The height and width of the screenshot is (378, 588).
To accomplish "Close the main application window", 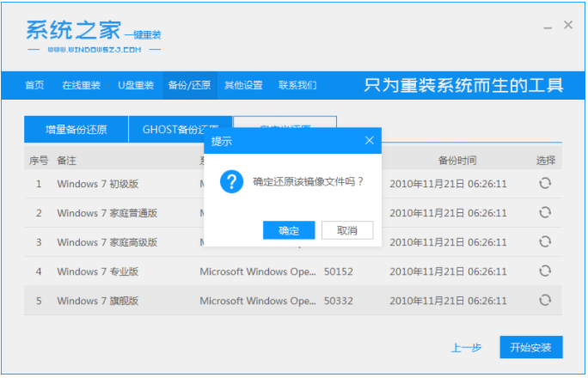I will coord(568,26).
